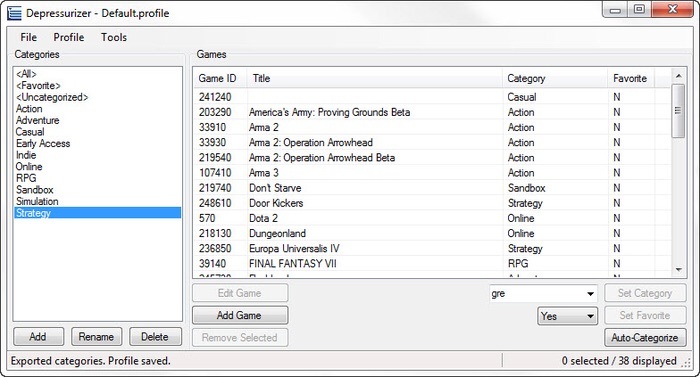Click the Add category button
This screenshot has width=700, height=377.
click(38, 337)
